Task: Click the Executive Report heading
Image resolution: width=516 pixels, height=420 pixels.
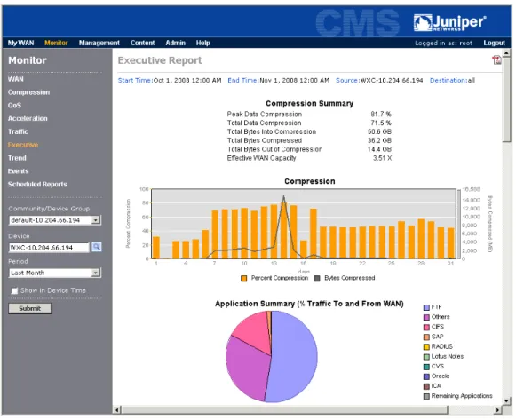Action: [x=160, y=60]
